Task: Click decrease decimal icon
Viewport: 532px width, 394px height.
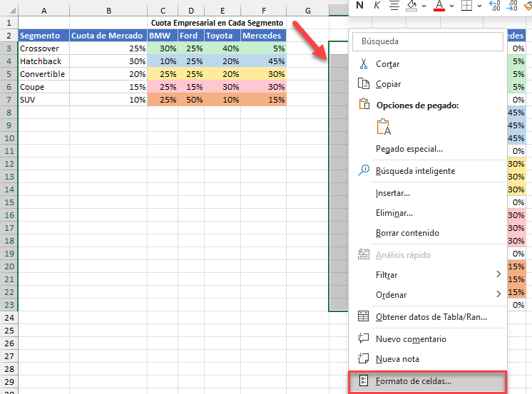Action: click(x=512, y=5)
